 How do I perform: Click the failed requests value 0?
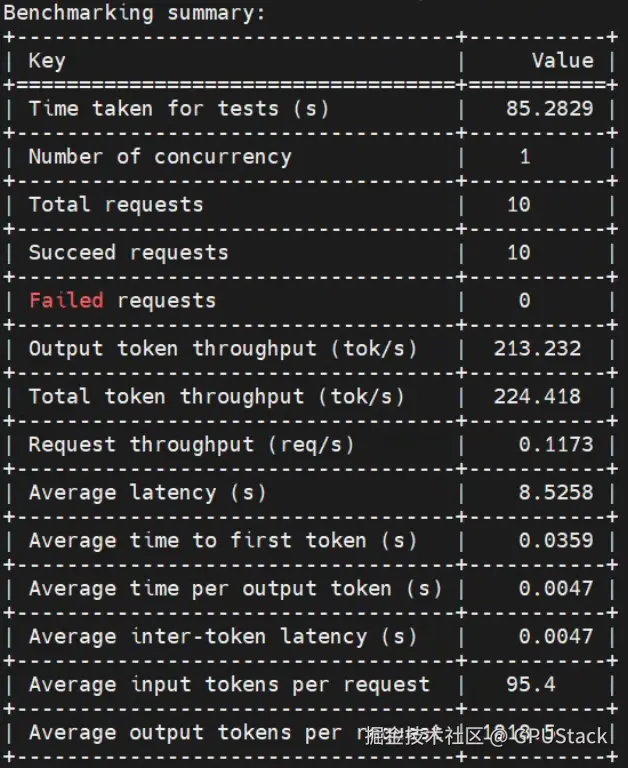[x=524, y=300]
